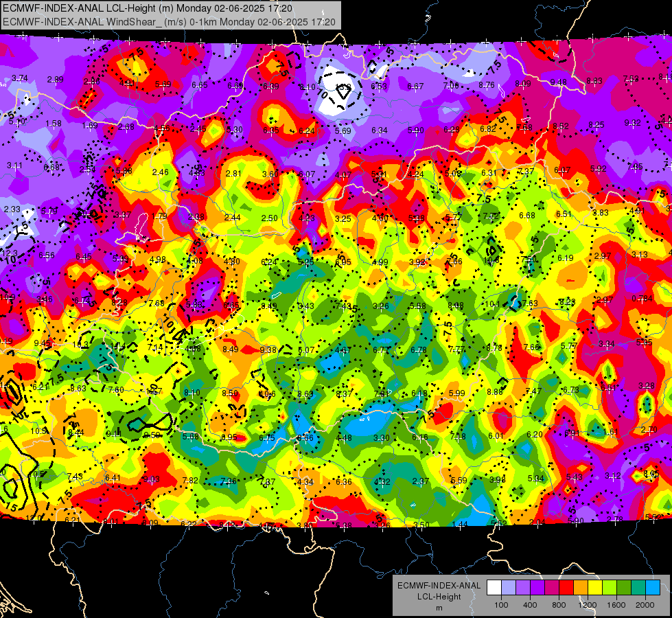Click the orange swatch in the legend
The height and width of the screenshot is (618, 672).
click(581, 588)
